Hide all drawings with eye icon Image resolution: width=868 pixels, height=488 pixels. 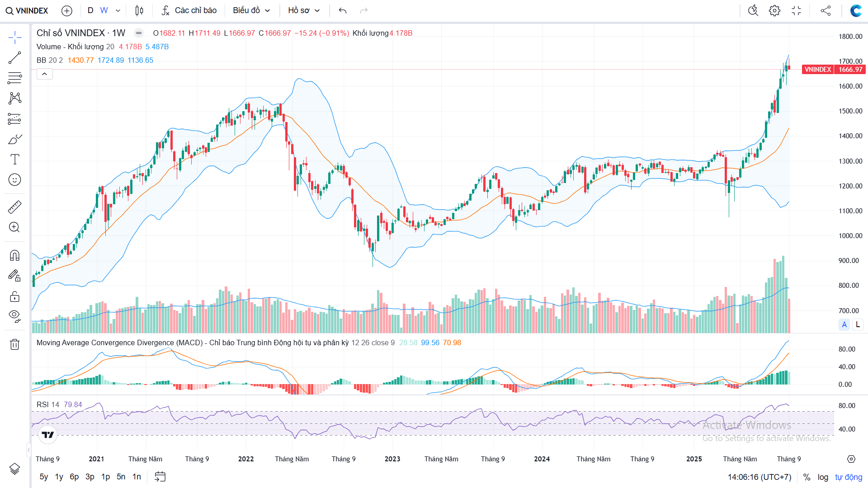(14, 316)
